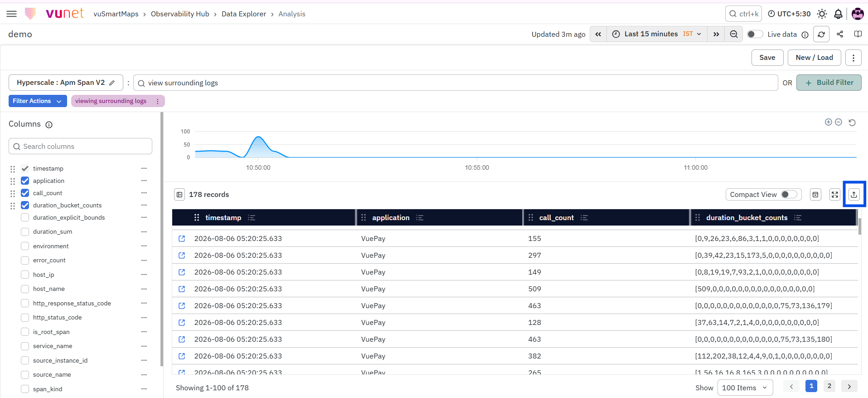The width and height of the screenshot is (868, 398).
Task: Open the 100 Items page size dropdown
Action: point(745,388)
